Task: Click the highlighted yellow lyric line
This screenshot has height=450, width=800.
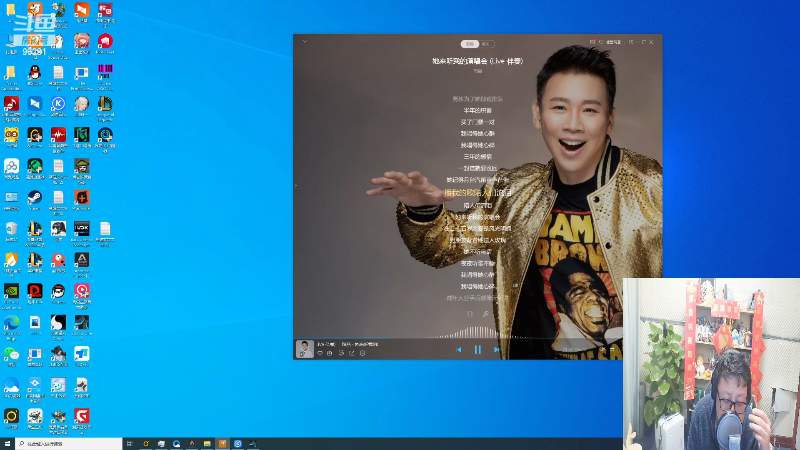Action: tap(478, 193)
